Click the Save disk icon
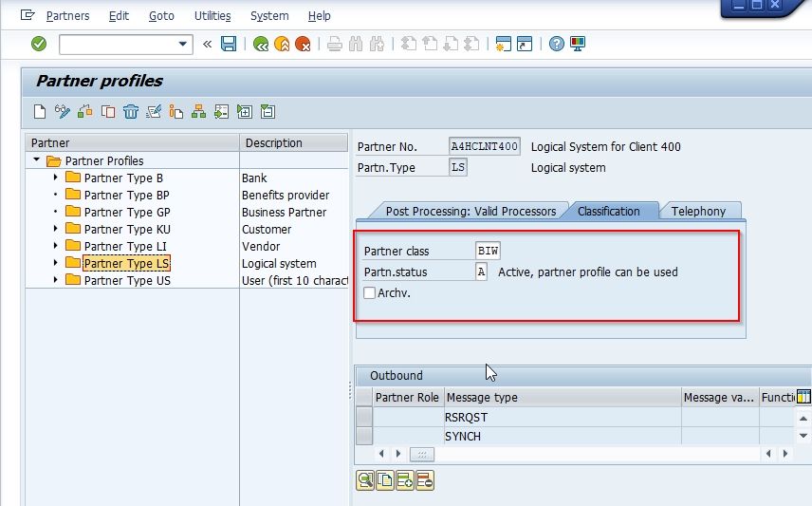This screenshot has height=506, width=812. pyautogui.click(x=229, y=44)
